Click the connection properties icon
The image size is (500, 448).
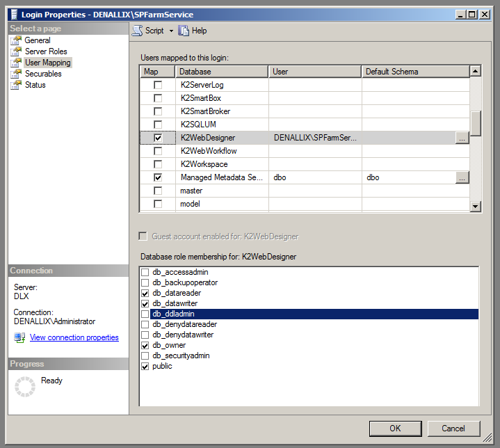(19, 337)
